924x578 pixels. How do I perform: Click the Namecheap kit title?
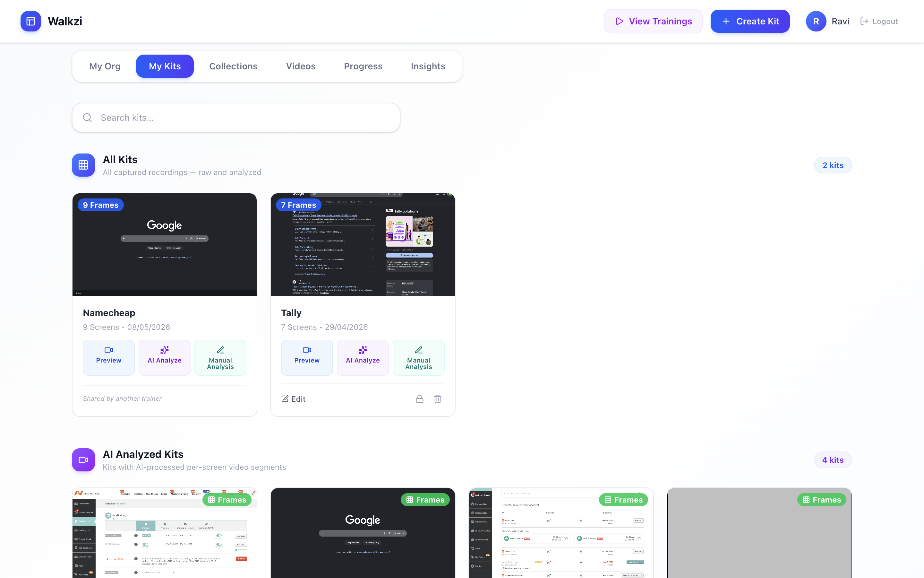109,313
